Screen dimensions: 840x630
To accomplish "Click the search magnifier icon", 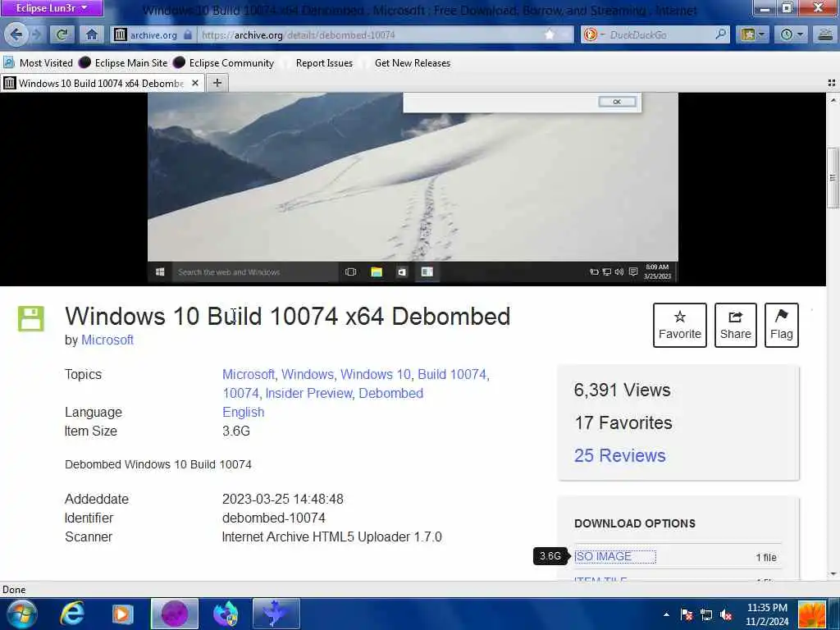I will (721, 34).
